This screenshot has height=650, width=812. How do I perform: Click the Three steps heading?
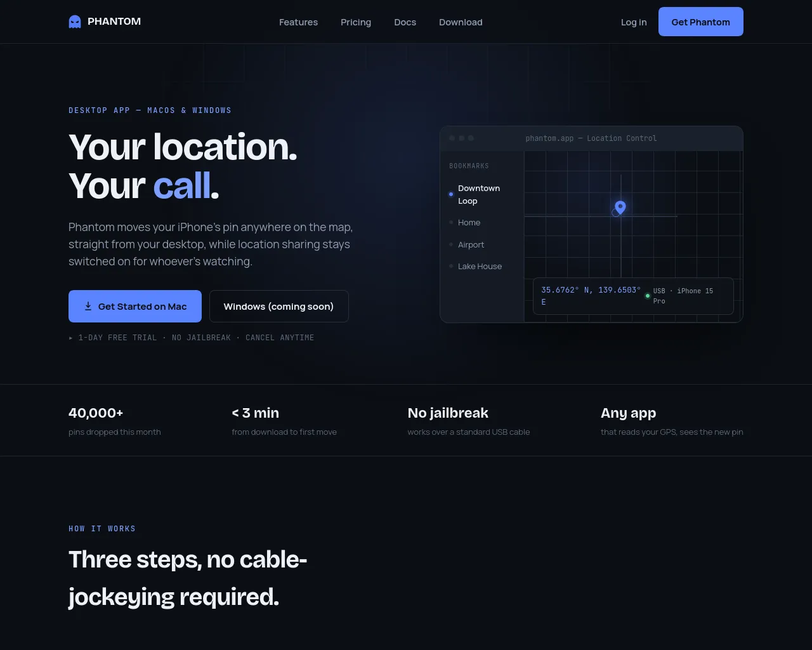pyautogui.click(x=188, y=578)
